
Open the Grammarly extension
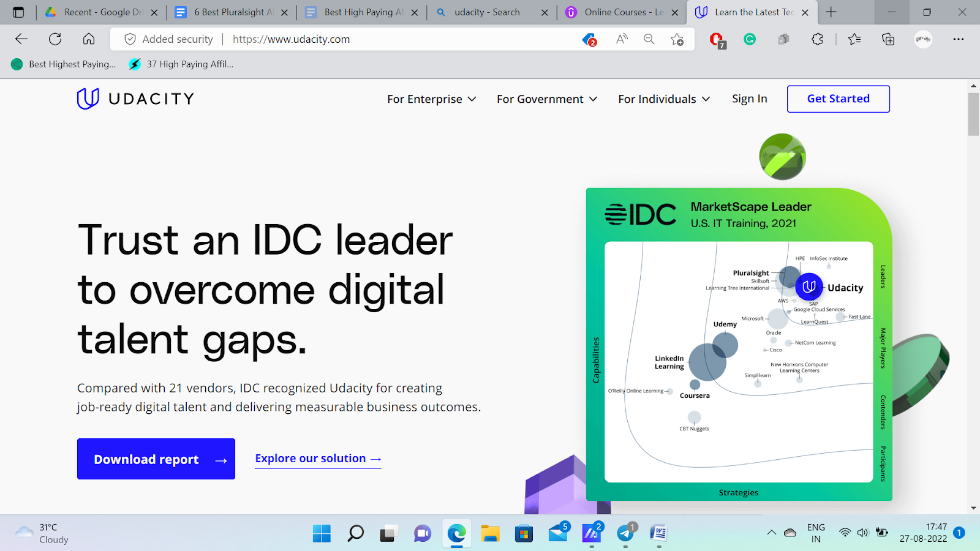pos(750,39)
